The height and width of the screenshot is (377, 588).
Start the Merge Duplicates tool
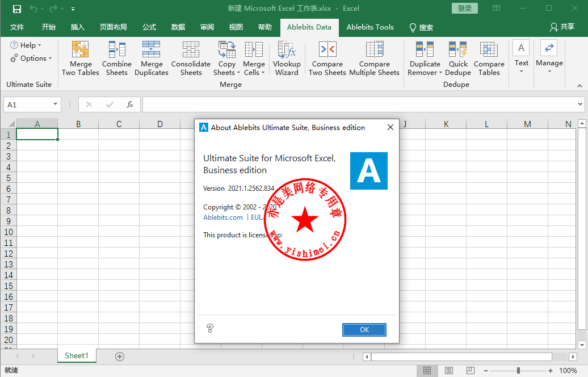[x=152, y=58]
